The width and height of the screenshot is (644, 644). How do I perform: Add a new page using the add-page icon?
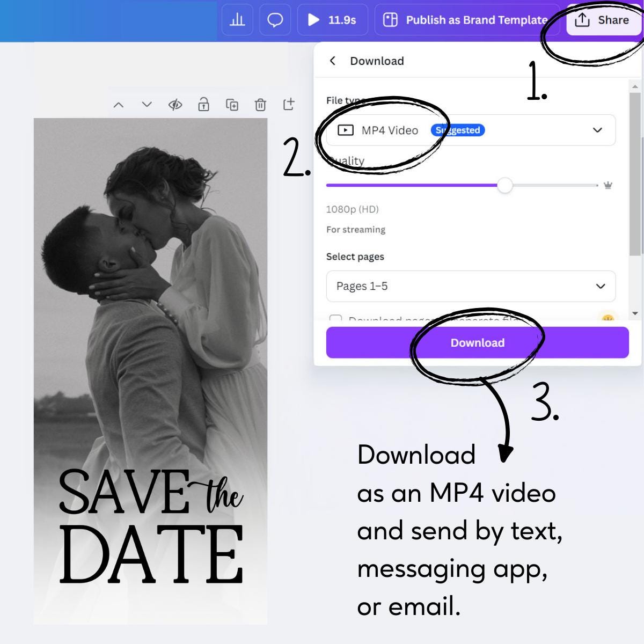click(x=290, y=105)
